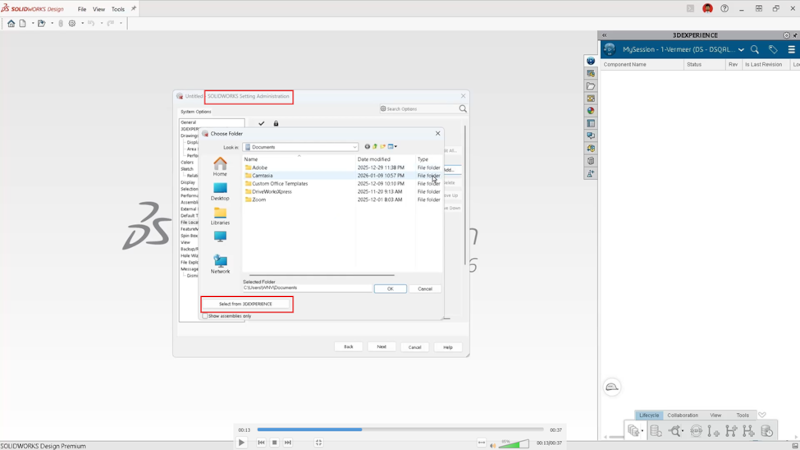The width and height of the screenshot is (800, 450).
Task: Open the Custom Properties side tab
Action: pyautogui.click(x=590, y=123)
